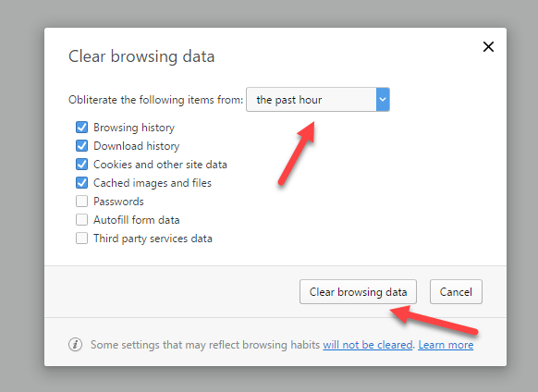Click the 'Autofill form data' label text
Image resolution: width=538 pixels, height=392 pixels.
coord(137,220)
